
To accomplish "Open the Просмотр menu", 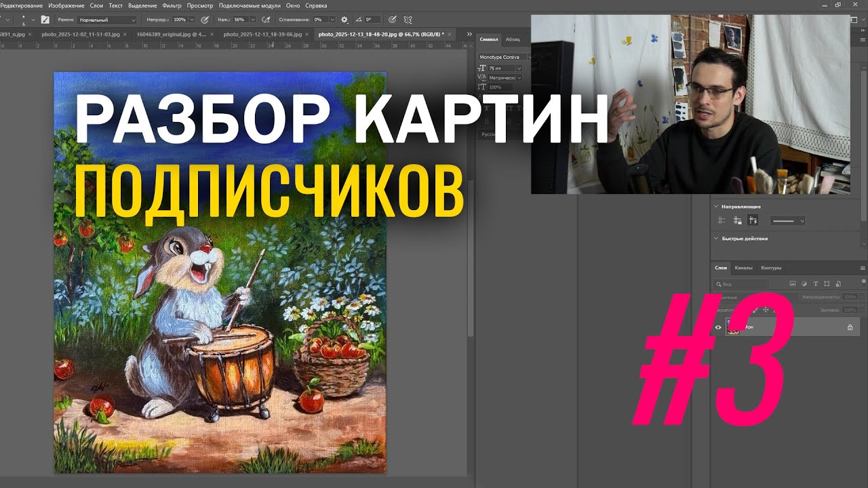I will pos(200,5).
